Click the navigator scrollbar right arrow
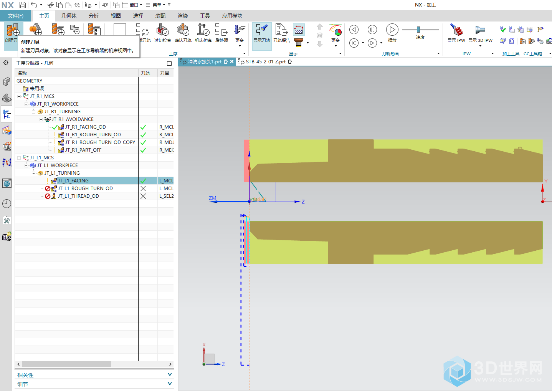The width and height of the screenshot is (552, 392). point(171,364)
